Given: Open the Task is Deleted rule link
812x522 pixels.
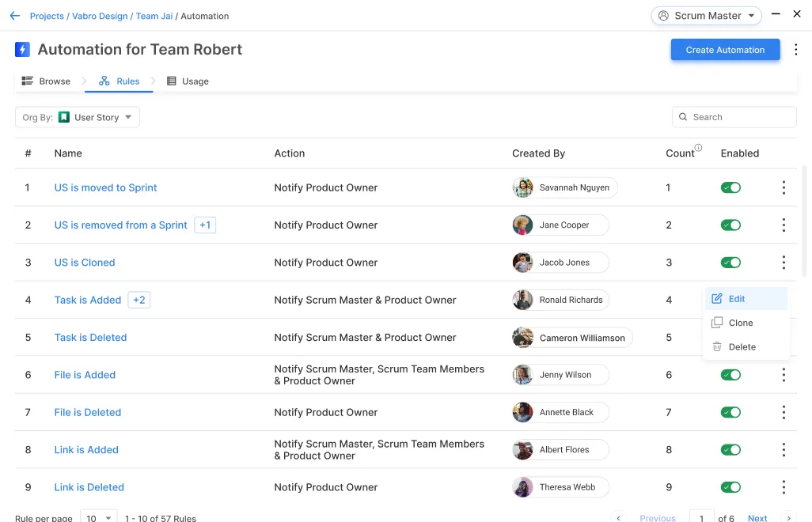Looking at the screenshot, I should (90, 338).
